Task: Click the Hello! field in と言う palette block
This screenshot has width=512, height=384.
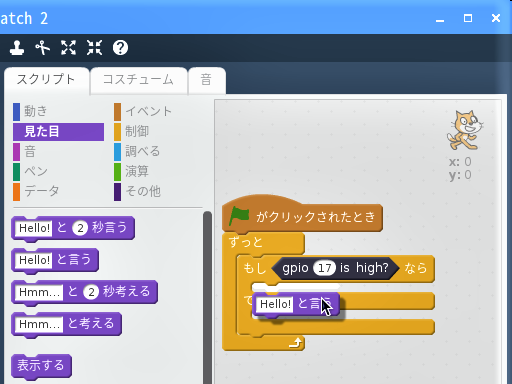Action: coord(34,260)
